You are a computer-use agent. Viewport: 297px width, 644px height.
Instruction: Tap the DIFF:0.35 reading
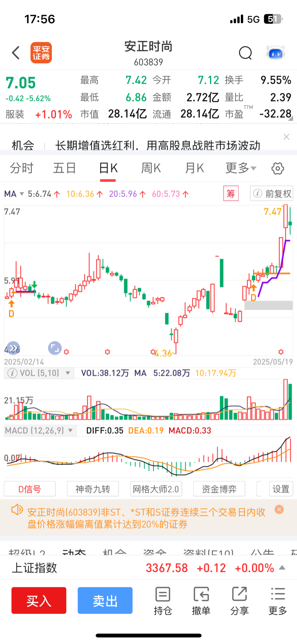[104, 431]
